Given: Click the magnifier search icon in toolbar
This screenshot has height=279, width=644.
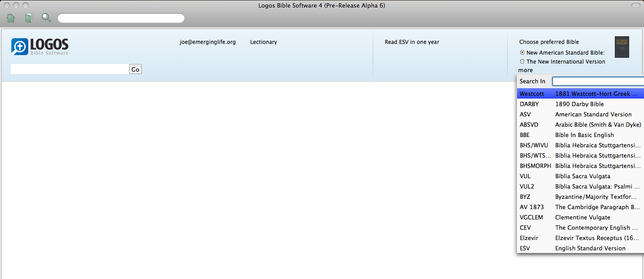Looking at the screenshot, I should 46,18.
